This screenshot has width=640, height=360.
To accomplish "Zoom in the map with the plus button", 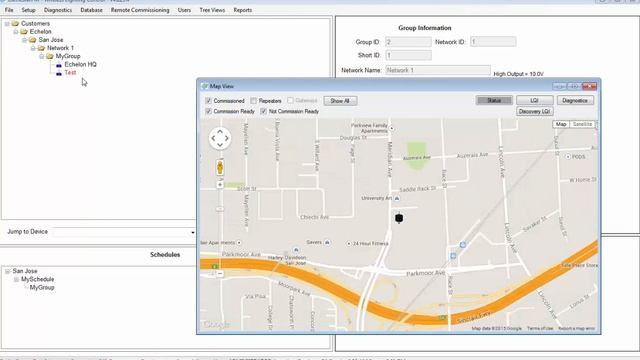I will [x=220, y=185].
